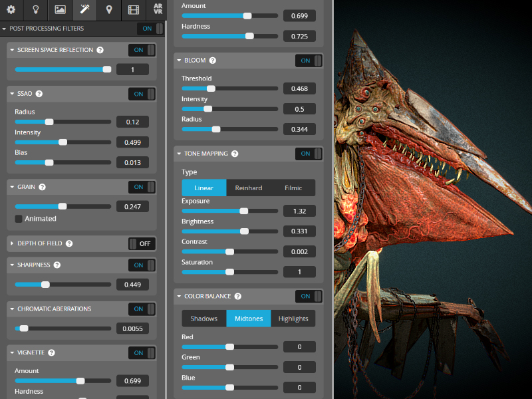Image resolution: width=532 pixels, height=399 pixels.
Task: Collapse the Post Processing Filters header arrow
Action: pos(5,29)
